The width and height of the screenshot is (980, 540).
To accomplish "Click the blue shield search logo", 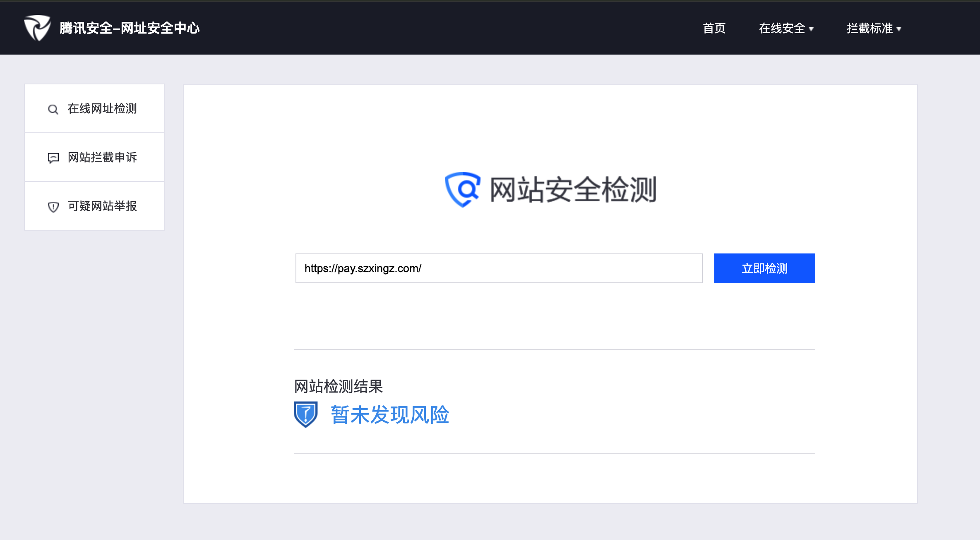I will tap(462, 189).
